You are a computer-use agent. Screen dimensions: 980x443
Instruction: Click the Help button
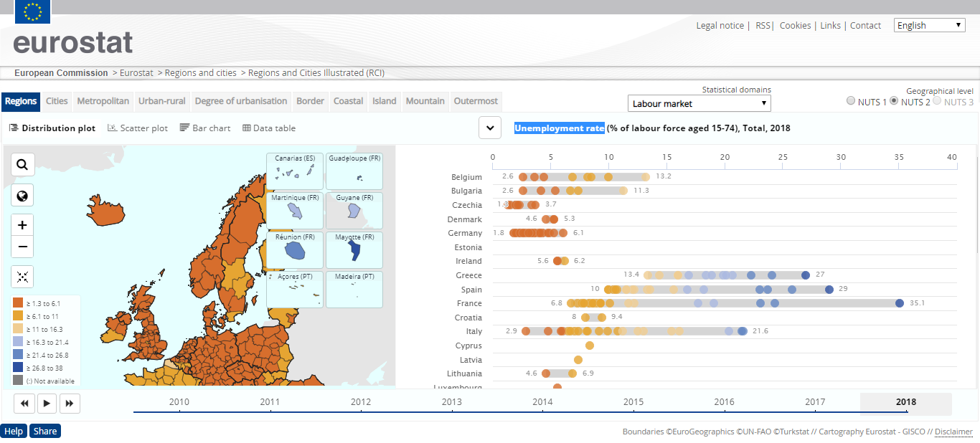[14, 431]
